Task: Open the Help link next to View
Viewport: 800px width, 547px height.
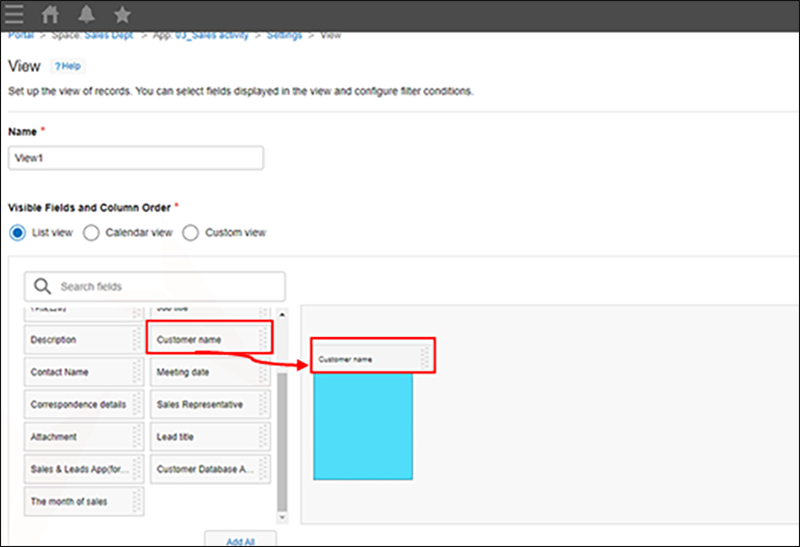Action: tap(68, 67)
